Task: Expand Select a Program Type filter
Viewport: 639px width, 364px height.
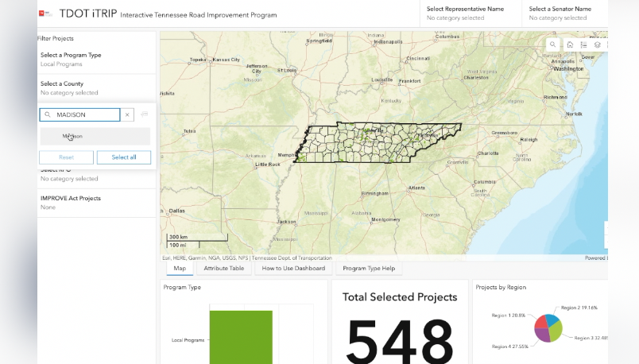Action: [x=96, y=59]
